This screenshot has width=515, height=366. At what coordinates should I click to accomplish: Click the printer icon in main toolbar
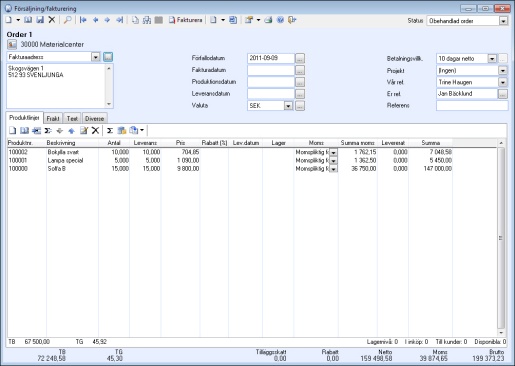click(x=268, y=20)
